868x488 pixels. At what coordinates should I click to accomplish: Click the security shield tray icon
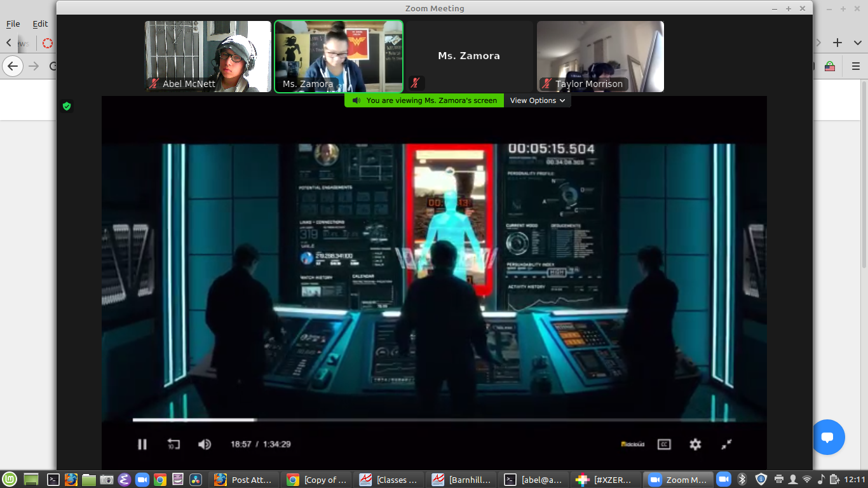(x=761, y=480)
